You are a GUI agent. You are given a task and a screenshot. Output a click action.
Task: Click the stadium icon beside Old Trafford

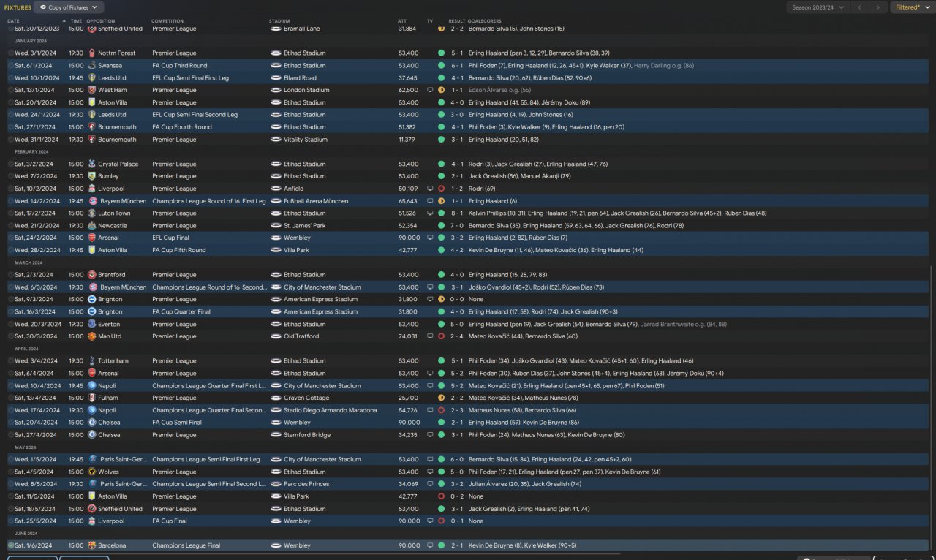pos(276,336)
